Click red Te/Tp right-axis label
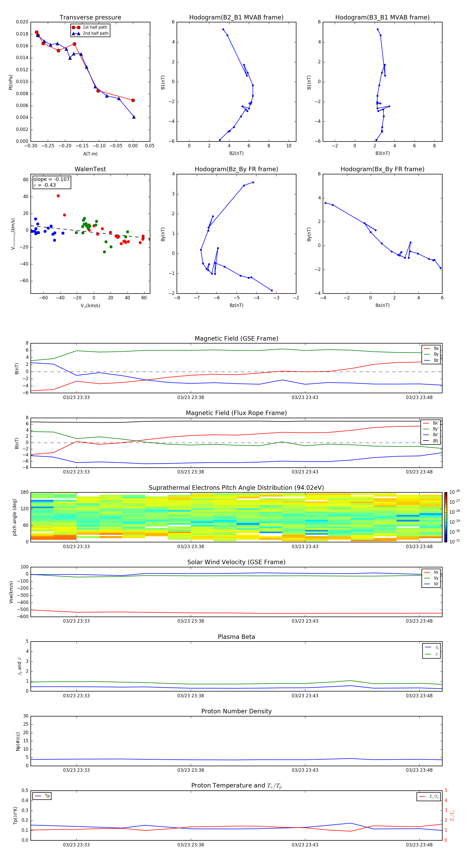Viewport: 473px width, 868px height. pyautogui.click(x=453, y=815)
